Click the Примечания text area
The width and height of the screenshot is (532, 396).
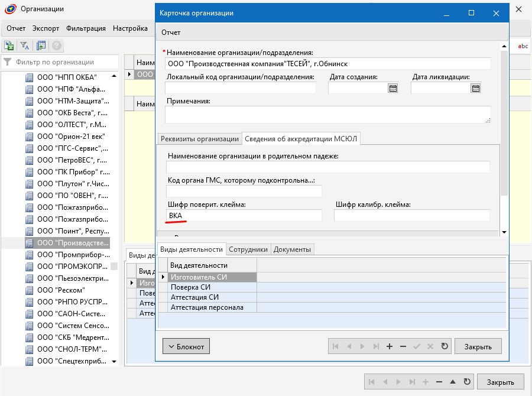click(327, 115)
